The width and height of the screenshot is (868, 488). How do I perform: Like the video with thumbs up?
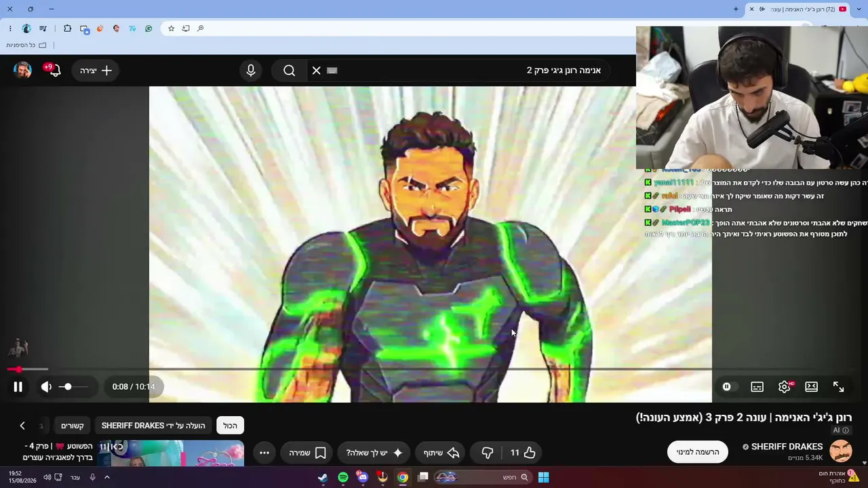pos(524,453)
